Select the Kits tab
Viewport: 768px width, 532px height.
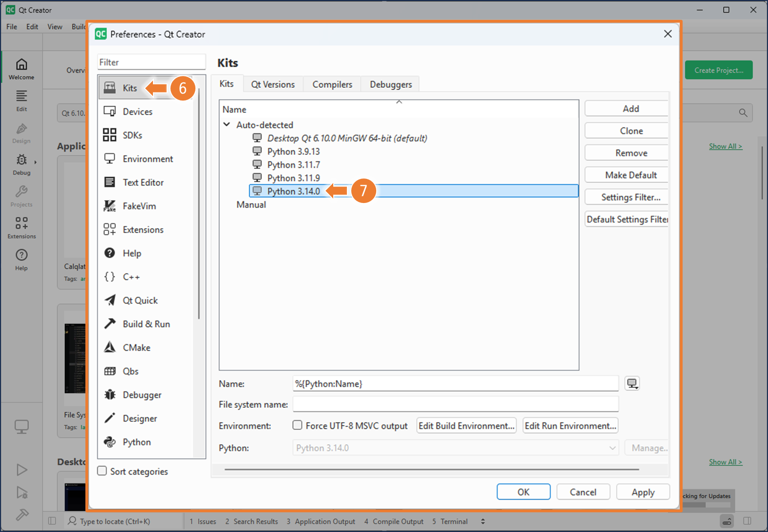click(x=227, y=84)
